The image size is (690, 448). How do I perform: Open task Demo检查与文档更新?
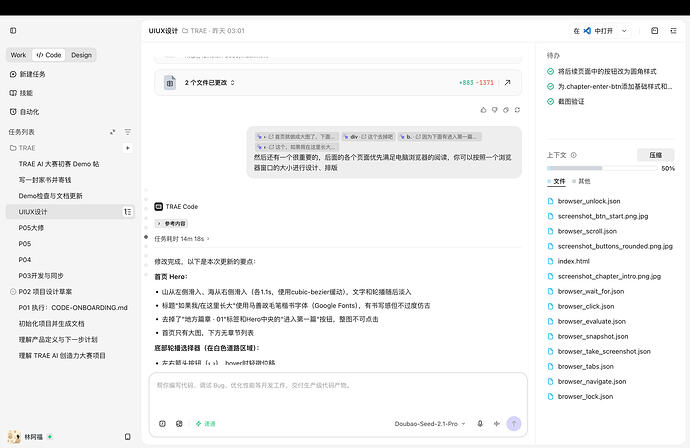tap(51, 196)
